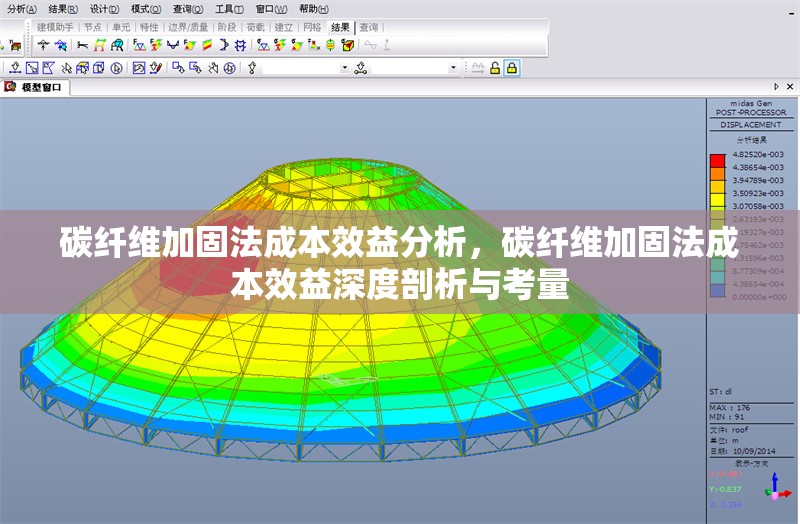Select the deformed beam shape icon
Viewport: 800px width, 524px height.
click(x=82, y=45)
